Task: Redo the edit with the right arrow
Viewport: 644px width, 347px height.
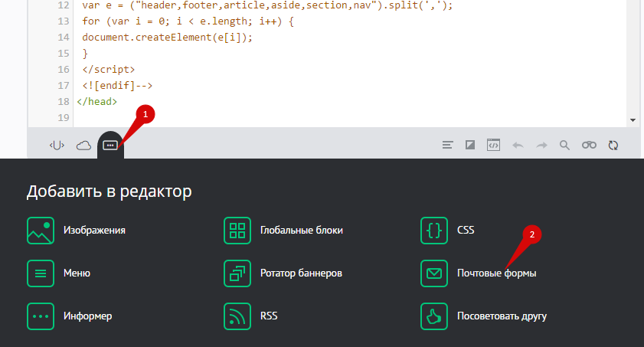Action: click(x=541, y=145)
